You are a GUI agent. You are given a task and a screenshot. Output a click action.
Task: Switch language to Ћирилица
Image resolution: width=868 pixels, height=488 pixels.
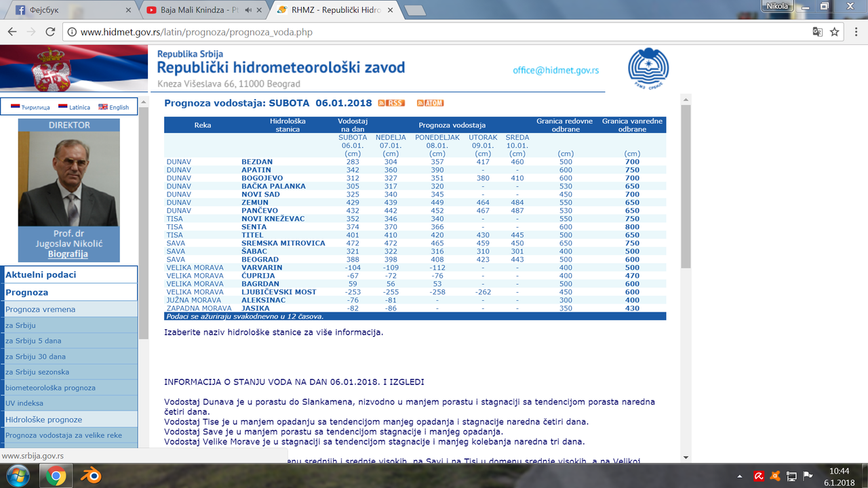click(31, 107)
